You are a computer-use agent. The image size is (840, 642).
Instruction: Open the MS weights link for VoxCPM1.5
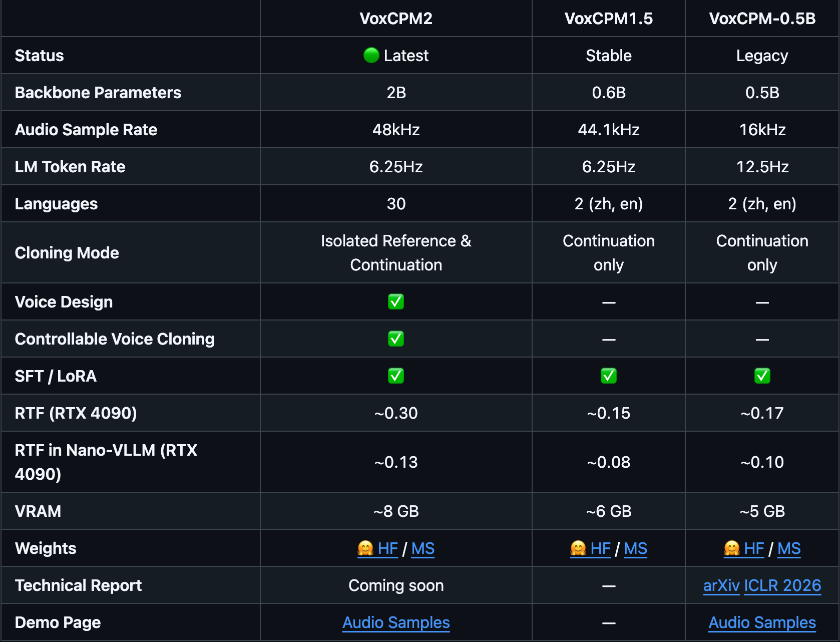636,548
